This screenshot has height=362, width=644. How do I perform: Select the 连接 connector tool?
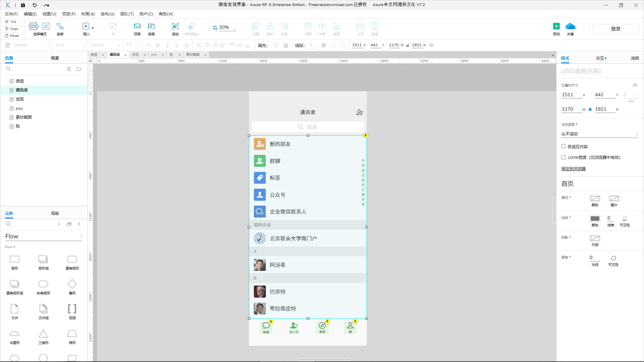point(60,28)
